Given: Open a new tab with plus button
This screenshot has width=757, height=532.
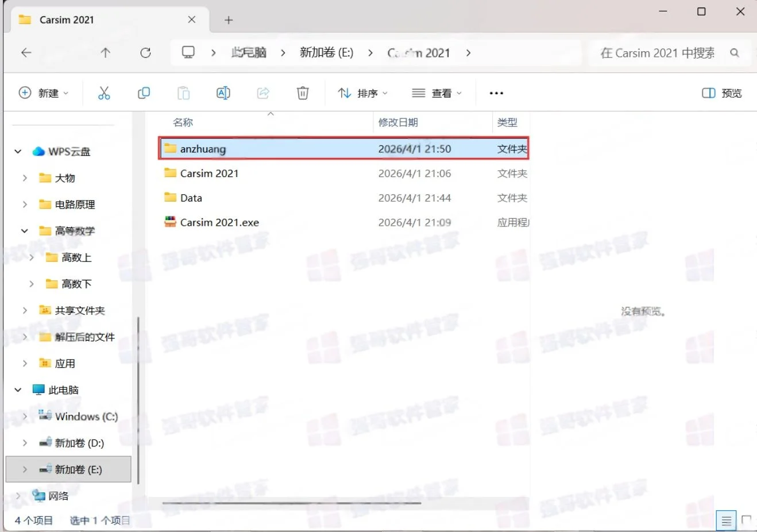Looking at the screenshot, I should pos(229,20).
